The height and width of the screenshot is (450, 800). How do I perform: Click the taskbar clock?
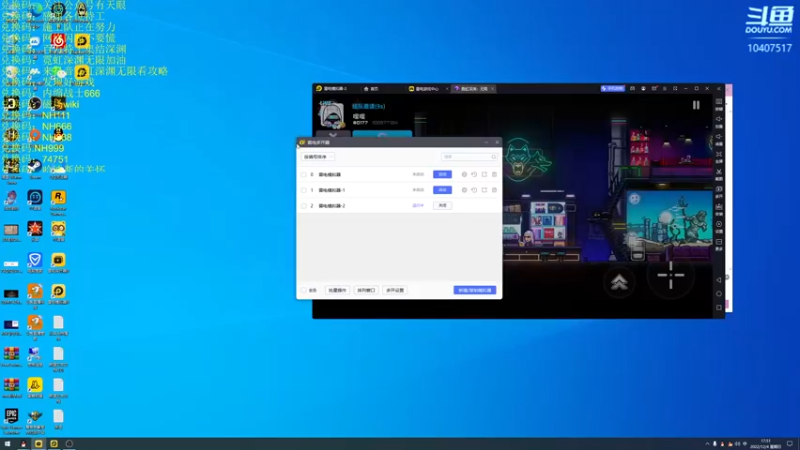(766, 444)
